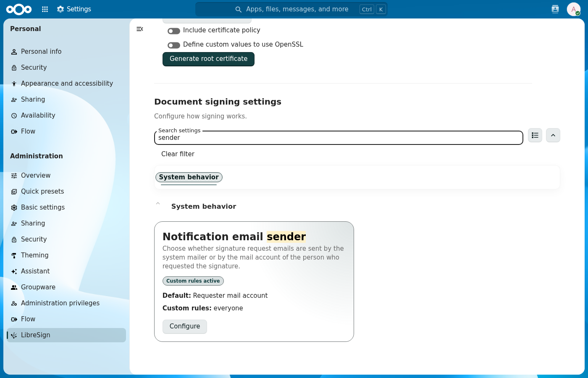Image resolution: width=588 pixels, height=378 pixels.
Task: Click the LibreSign feather icon
Action: tap(14, 335)
